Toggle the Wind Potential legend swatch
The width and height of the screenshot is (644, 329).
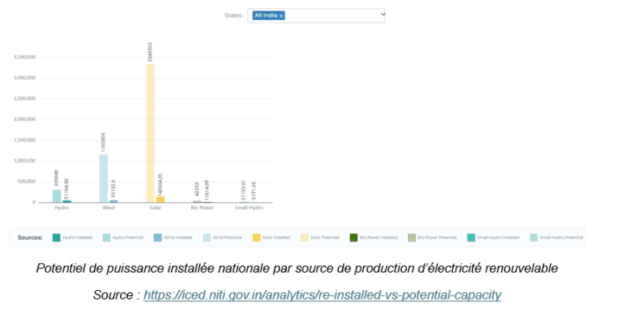[x=207, y=237]
